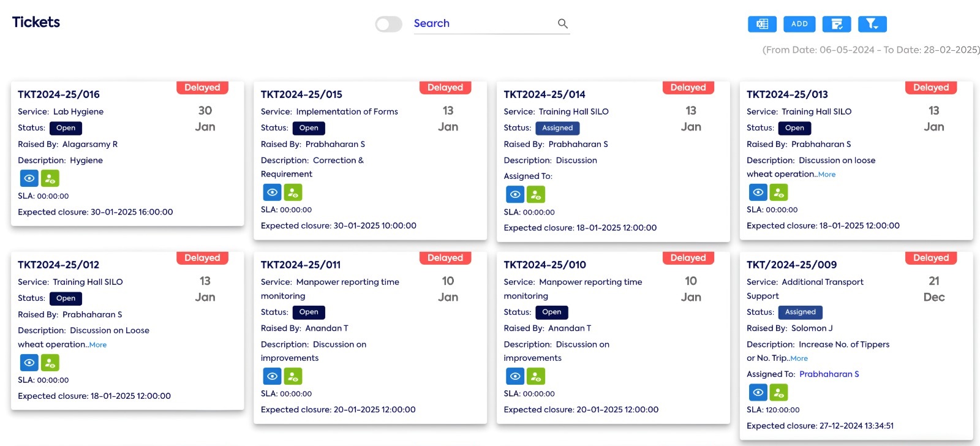Image resolution: width=980 pixels, height=446 pixels.
Task: Open the checklist edit icon button
Action: point(837,24)
